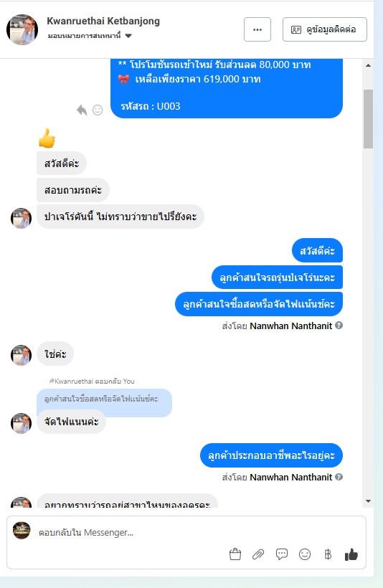The image size is (383, 588).
Task: Open Kwanruethai's large profile picture in header
Action: pyautogui.click(x=22, y=29)
